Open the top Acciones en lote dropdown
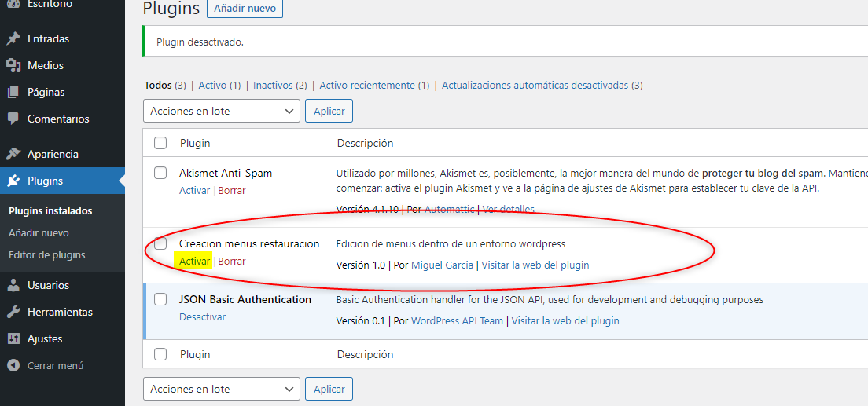The width and height of the screenshot is (868, 406). [222, 111]
